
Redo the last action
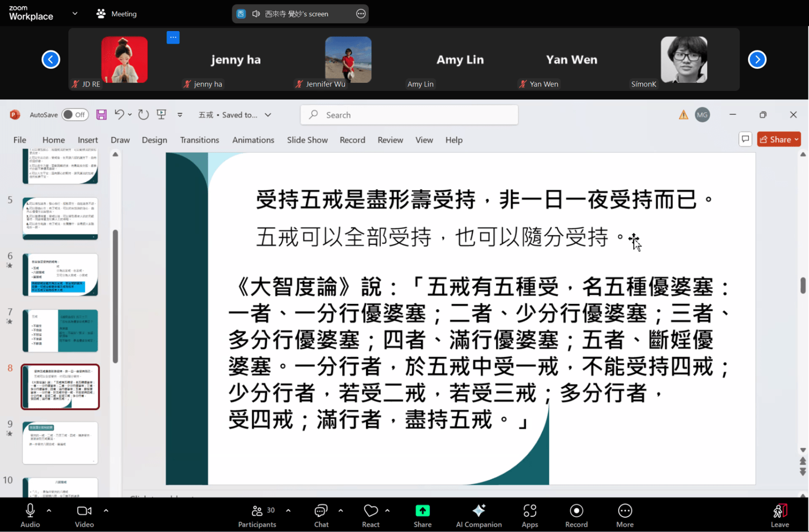coord(143,114)
